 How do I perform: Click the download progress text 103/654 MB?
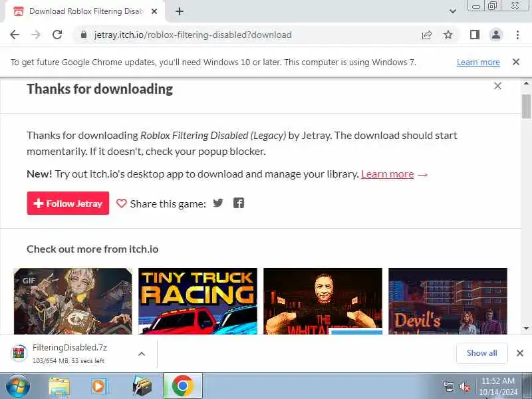(x=68, y=361)
